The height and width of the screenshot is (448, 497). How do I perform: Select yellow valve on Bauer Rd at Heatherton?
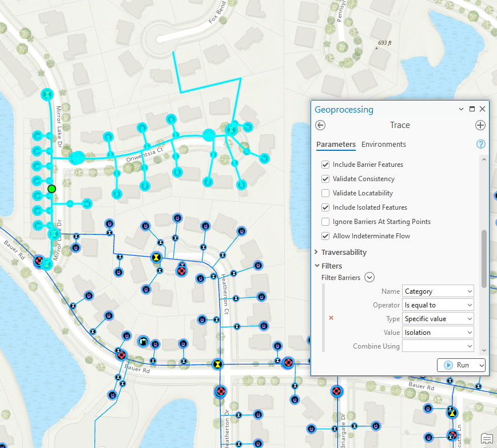(x=217, y=364)
